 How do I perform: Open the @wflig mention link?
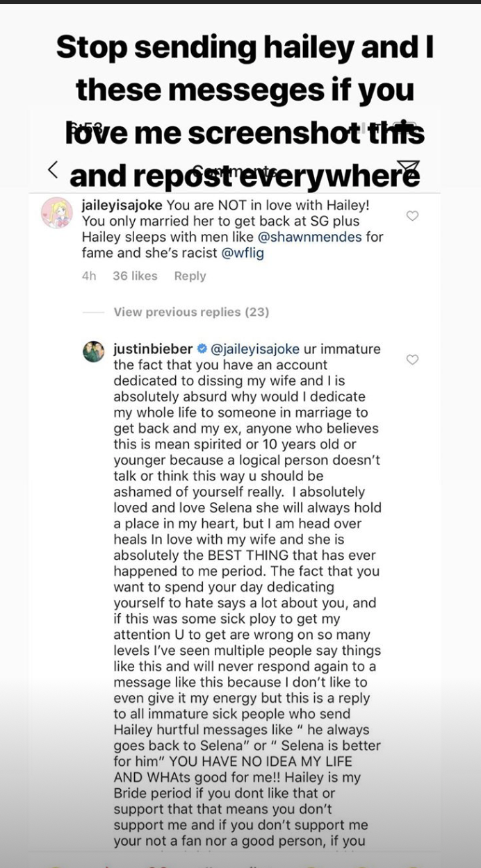click(x=243, y=253)
